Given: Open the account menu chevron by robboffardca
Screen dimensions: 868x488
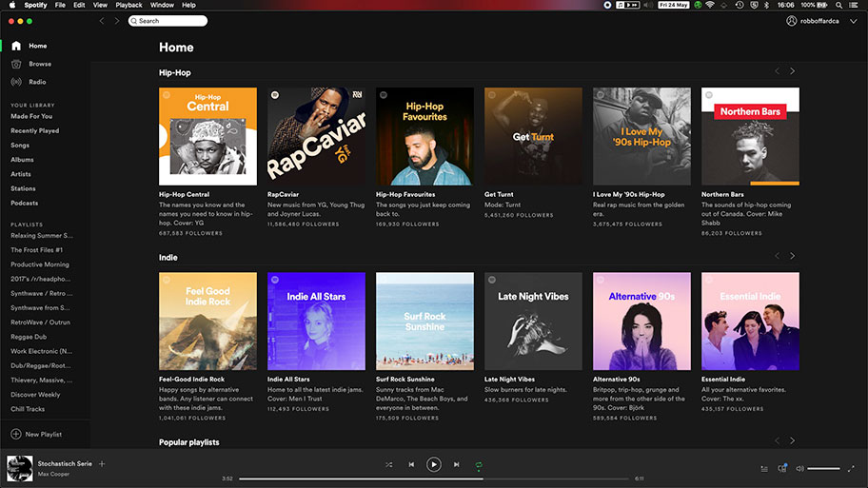Looking at the screenshot, I should tap(854, 21).
